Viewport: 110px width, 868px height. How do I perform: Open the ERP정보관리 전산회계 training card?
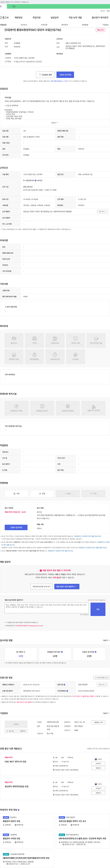(x=82, y=839)
